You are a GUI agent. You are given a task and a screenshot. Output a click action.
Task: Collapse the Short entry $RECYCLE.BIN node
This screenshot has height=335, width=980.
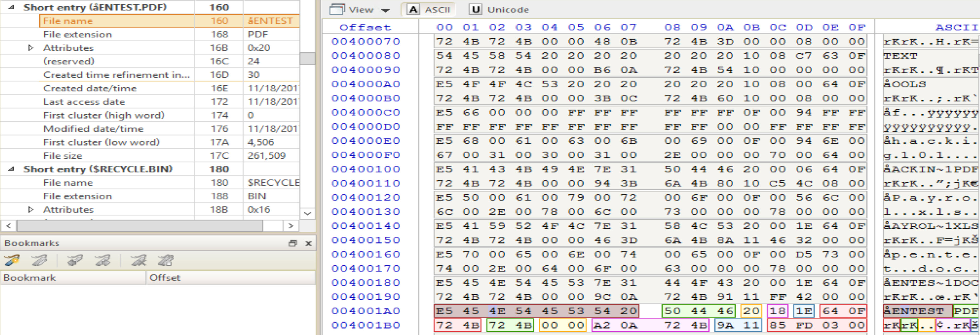point(11,169)
